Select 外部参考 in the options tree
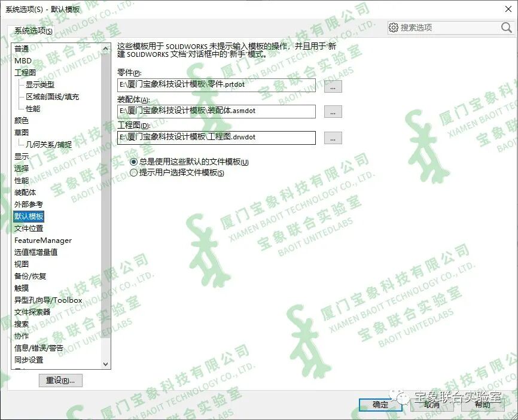Screen dimensions: 518x420 (x=29, y=204)
